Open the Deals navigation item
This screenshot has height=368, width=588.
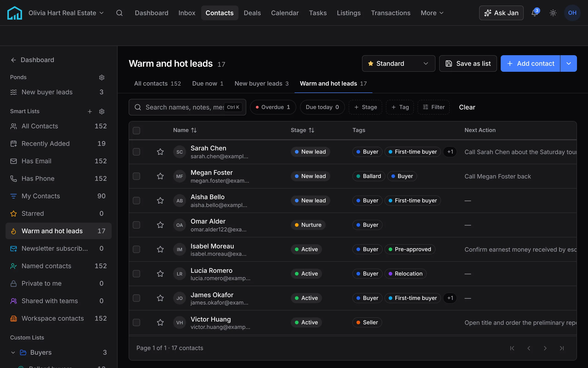click(252, 13)
